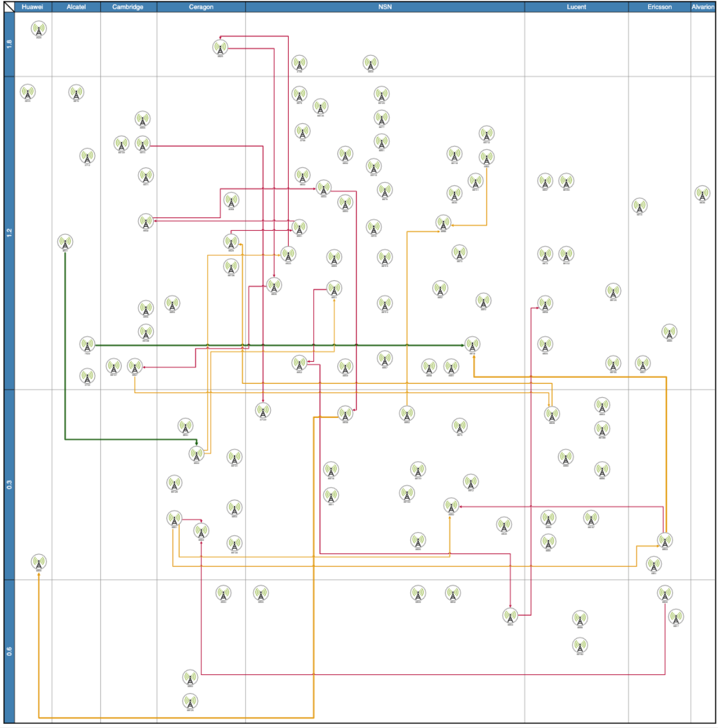
Task: Select the antenna in the Huawei 1.2 cell
Action: (27, 92)
